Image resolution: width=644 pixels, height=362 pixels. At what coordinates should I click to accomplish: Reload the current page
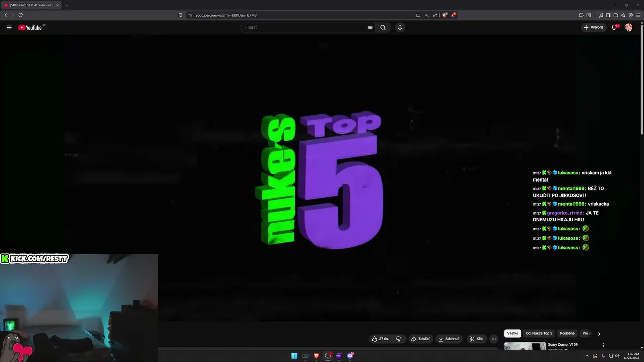point(20,15)
